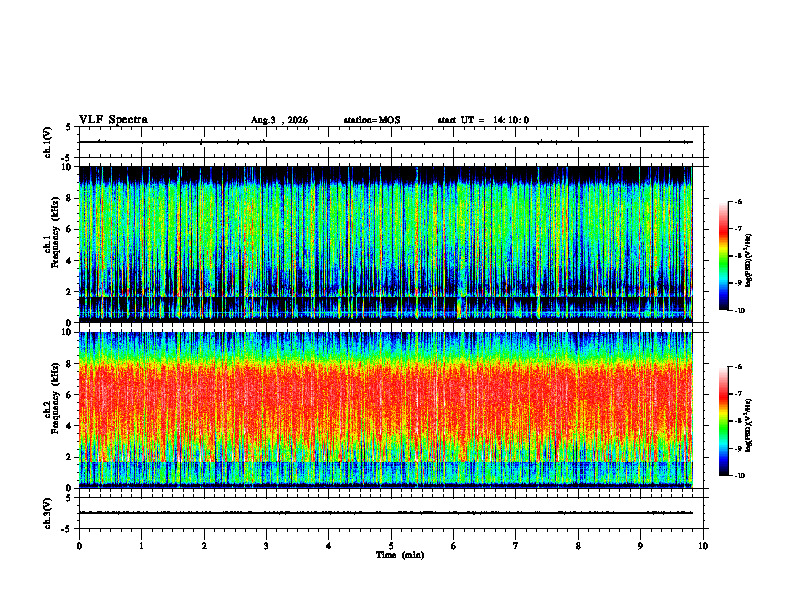Image resolution: width=792 pixels, height=612 pixels.
Task: Click time-axis tick label "5"
Action: coord(391,546)
